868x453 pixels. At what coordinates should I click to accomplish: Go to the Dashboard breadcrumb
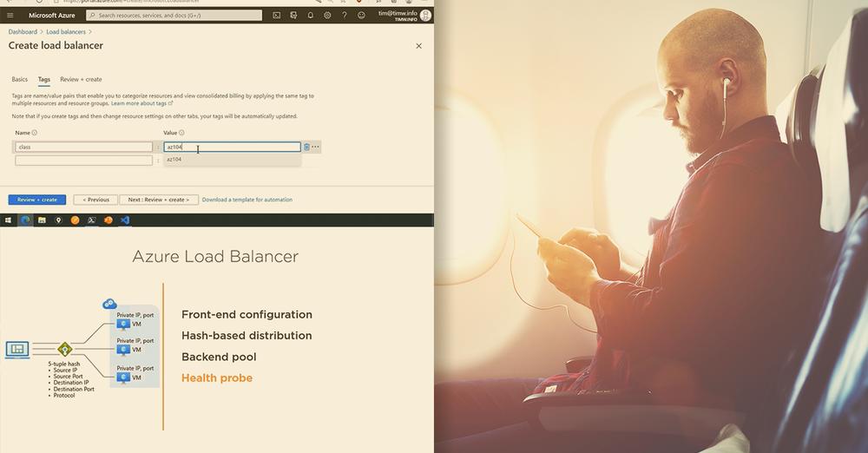tap(23, 32)
